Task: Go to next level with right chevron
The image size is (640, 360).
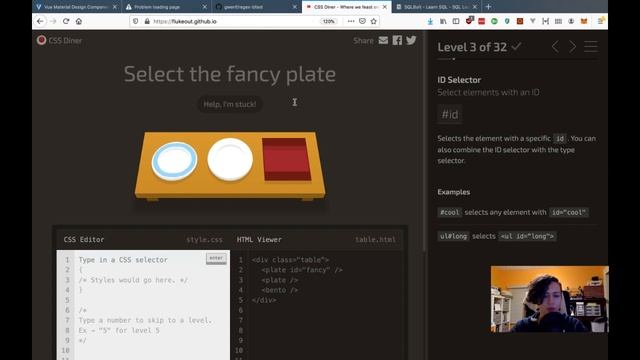Action: click(573, 47)
